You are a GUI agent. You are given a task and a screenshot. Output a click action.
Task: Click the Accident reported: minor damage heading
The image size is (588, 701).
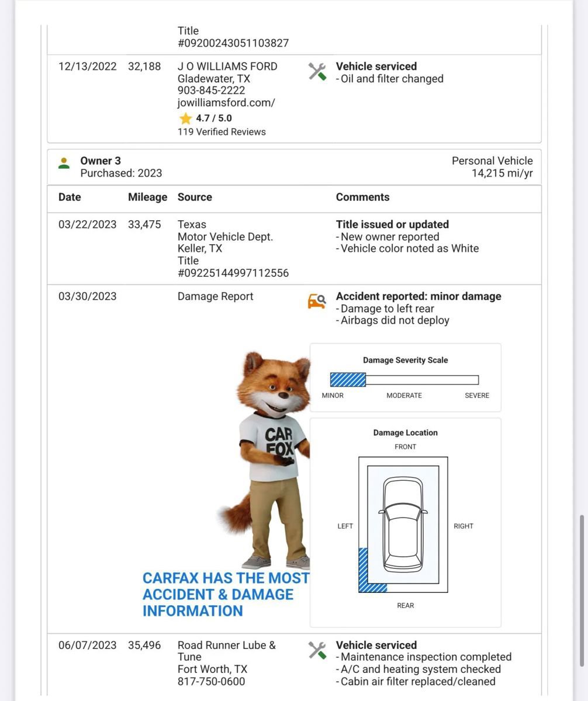click(x=418, y=296)
